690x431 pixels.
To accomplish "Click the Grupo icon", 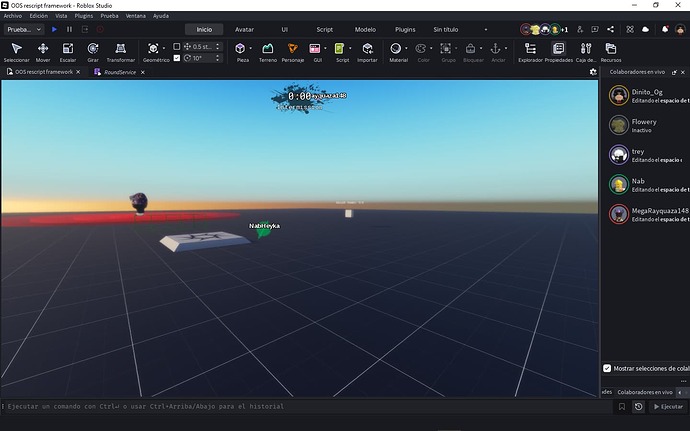I will [446, 48].
